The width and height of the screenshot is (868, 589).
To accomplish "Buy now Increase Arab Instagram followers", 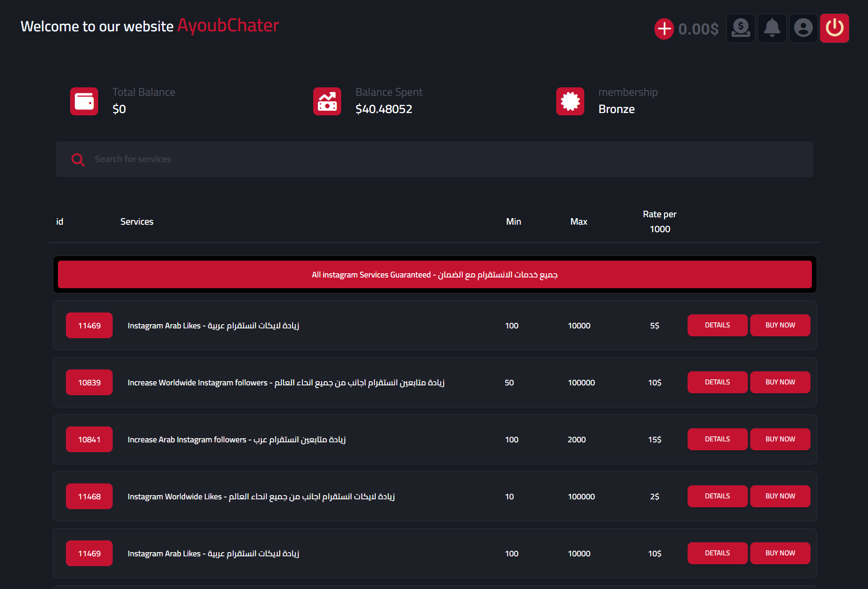I will click(x=780, y=439).
